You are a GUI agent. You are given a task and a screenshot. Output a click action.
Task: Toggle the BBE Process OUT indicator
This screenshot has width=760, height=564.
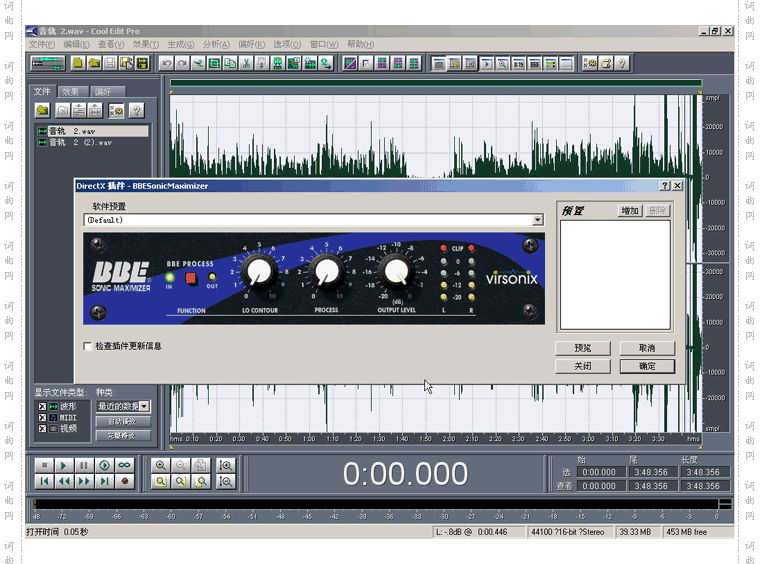pos(212,277)
